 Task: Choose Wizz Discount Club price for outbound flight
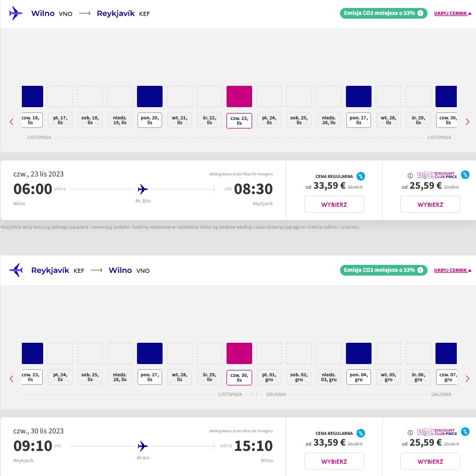tap(430, 204)
